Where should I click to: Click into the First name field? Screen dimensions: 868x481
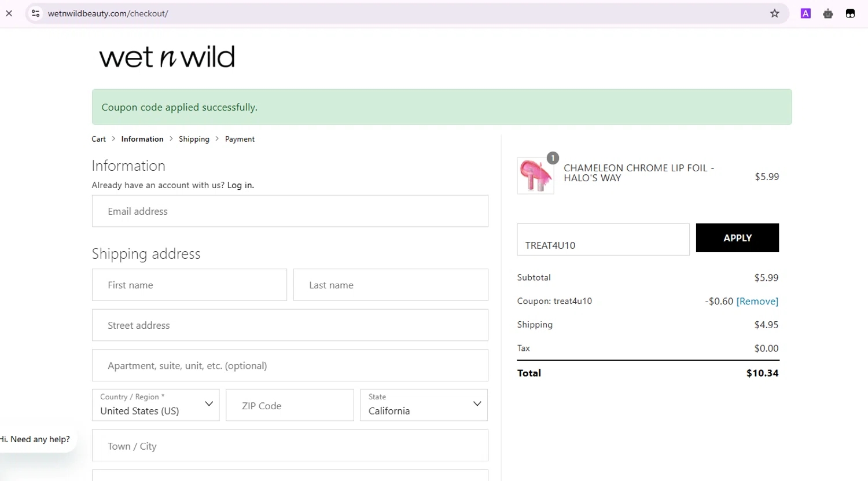coord(189,285)
